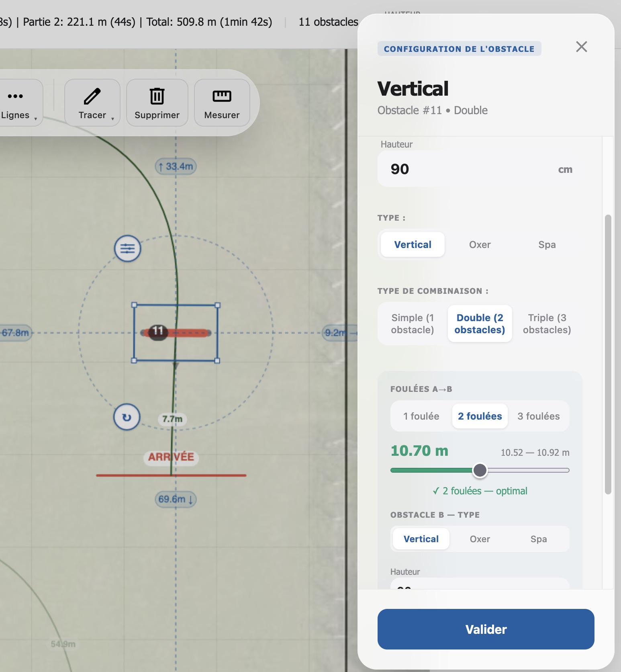The image size is (621, 672).
Task: Choose Oxer as obstacle type
Action: 480,244
